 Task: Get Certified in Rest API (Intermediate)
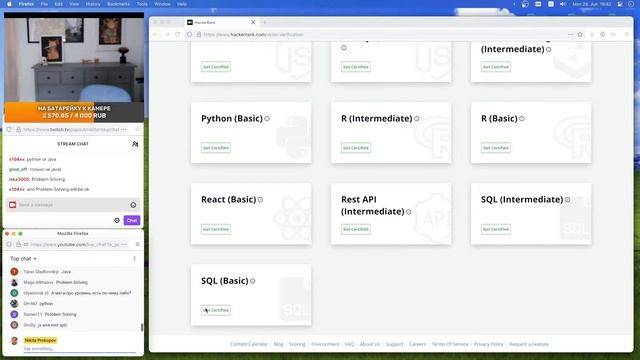pyautogui.click(x=356, y=229)
